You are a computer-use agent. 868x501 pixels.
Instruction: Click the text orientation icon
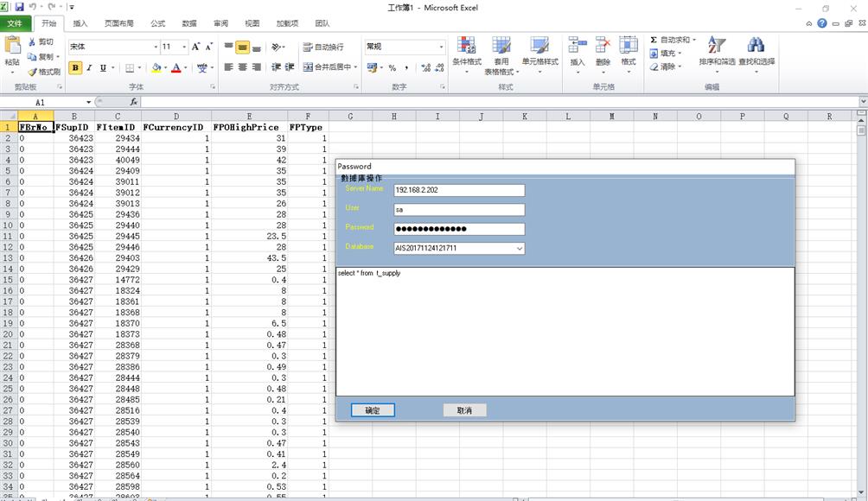pyautogui.click(x=277, y=48)
